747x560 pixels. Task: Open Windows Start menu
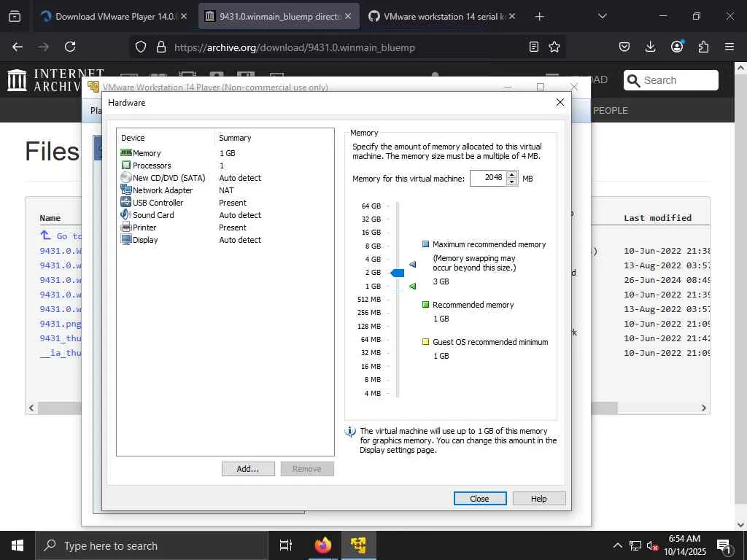pos(18,545)
